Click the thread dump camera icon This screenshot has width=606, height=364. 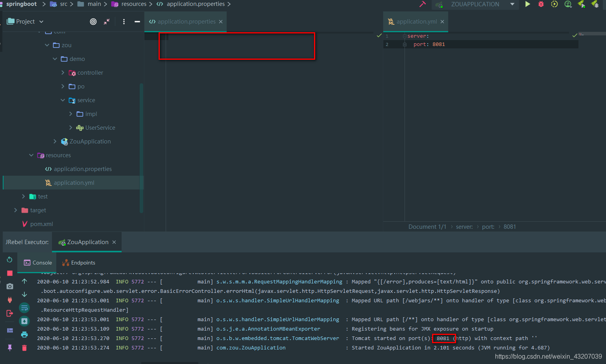pyautogui.click(x=10, y=286)
